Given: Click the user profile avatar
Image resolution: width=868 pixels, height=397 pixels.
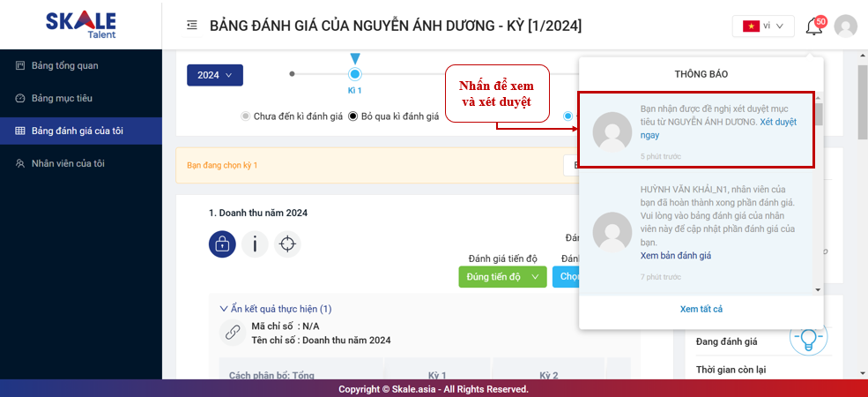Looking at the screenshot, I should coord(845,26).
